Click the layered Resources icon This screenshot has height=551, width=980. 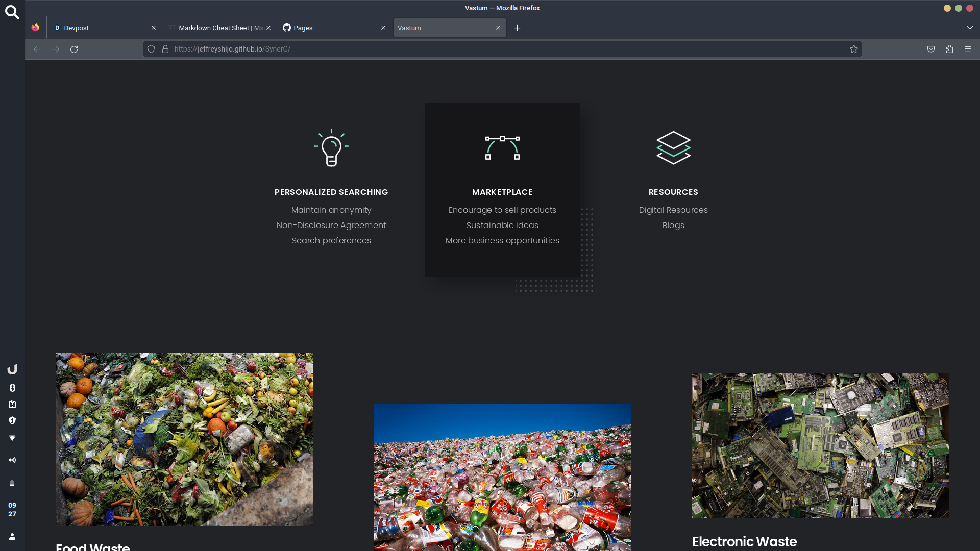[673, 147]
